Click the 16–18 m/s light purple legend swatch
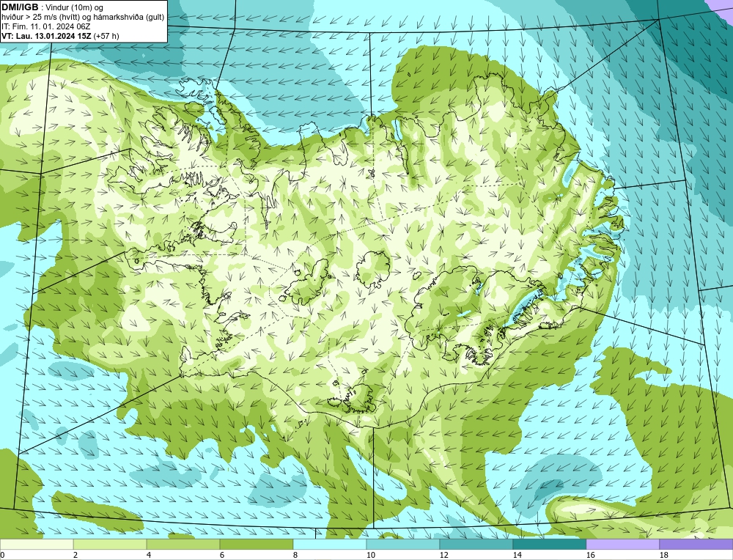The width and height of the screenshot is (733, 560). click(622, 544)
